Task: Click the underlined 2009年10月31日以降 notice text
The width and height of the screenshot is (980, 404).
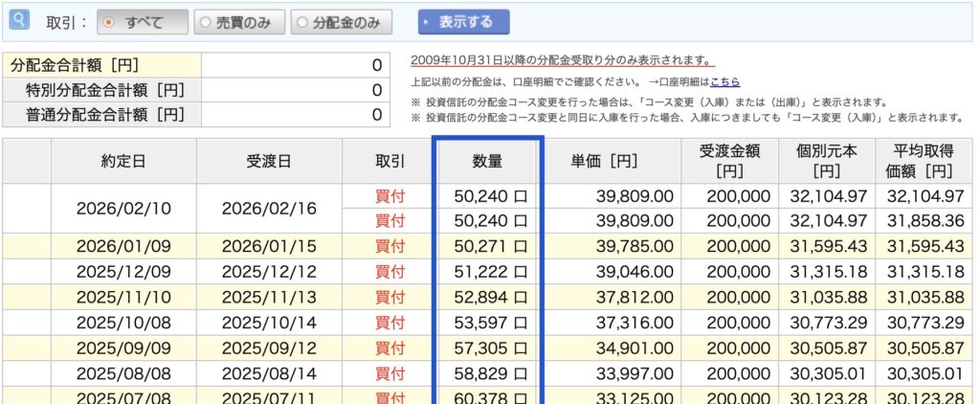Action: click(x=561, y=59)
